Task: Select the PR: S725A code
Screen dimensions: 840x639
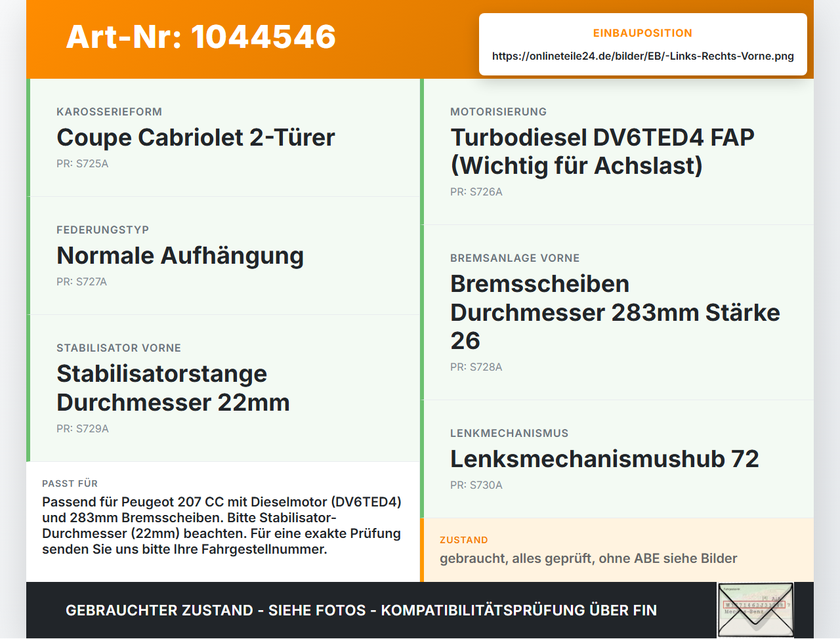Action: point(82,163)
